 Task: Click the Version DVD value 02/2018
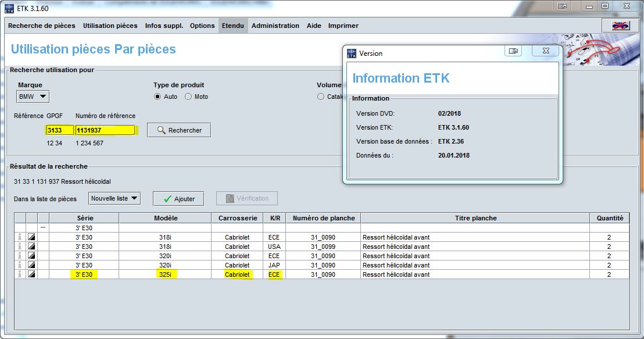449,113
